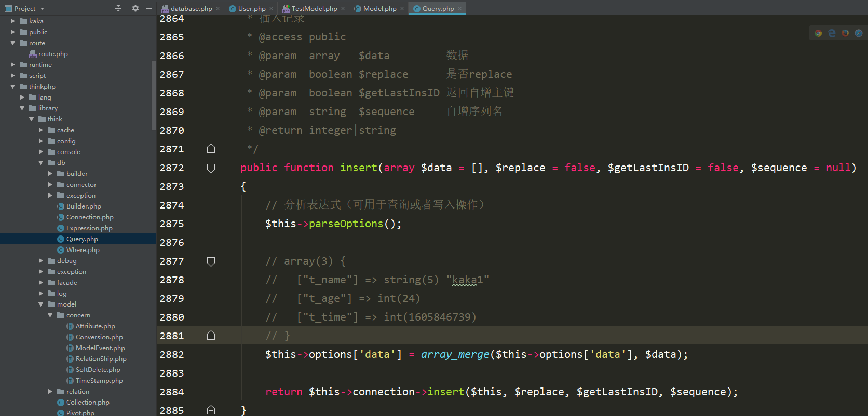Screen dimensions: 868x416
Task: Collapse the db folder
Action: pos(41,163)
